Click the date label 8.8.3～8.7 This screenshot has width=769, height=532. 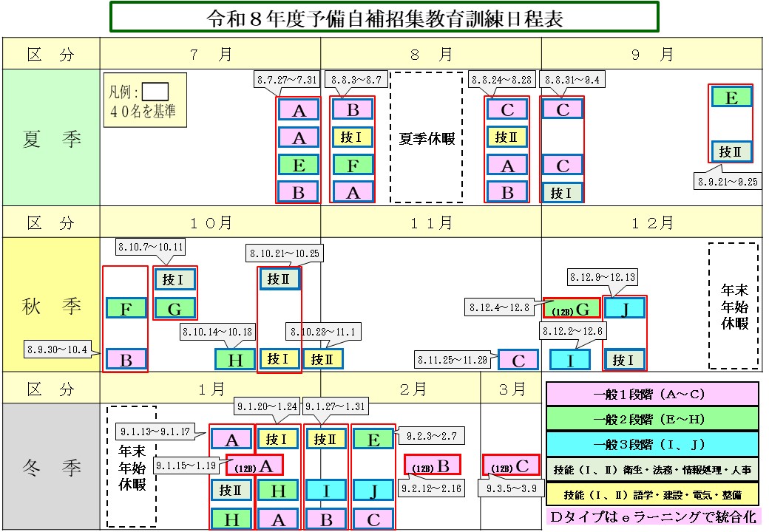(356, 79)
